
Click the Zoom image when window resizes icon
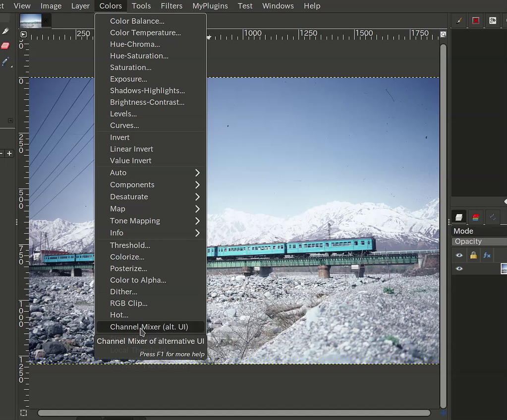click(443, 34)
